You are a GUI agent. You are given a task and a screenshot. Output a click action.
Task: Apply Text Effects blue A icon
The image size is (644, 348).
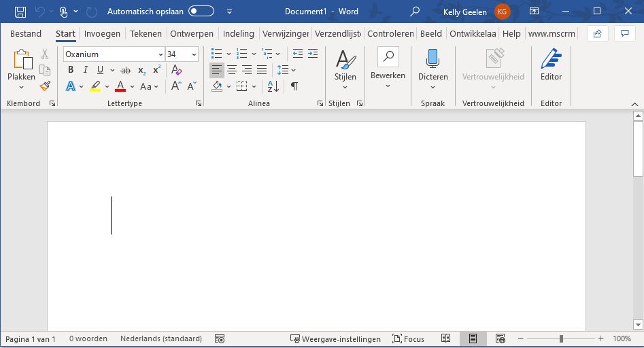coord(71,86)
